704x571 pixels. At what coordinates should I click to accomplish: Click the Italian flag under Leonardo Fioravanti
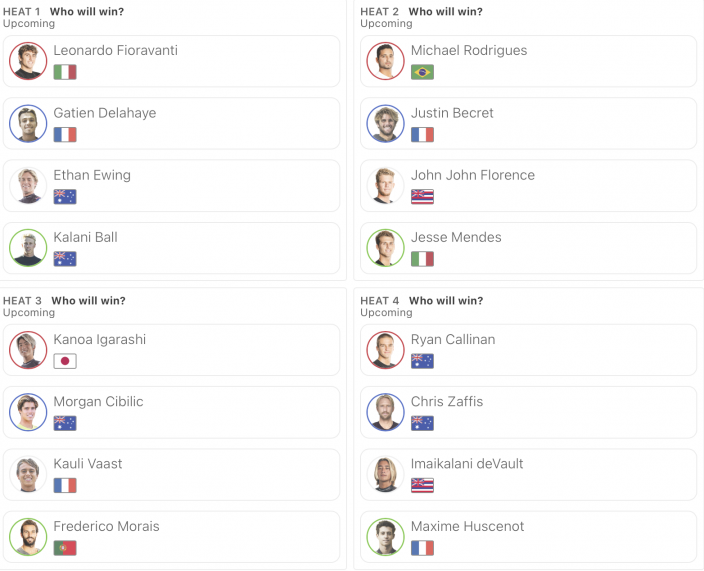(x=65, y=72)
